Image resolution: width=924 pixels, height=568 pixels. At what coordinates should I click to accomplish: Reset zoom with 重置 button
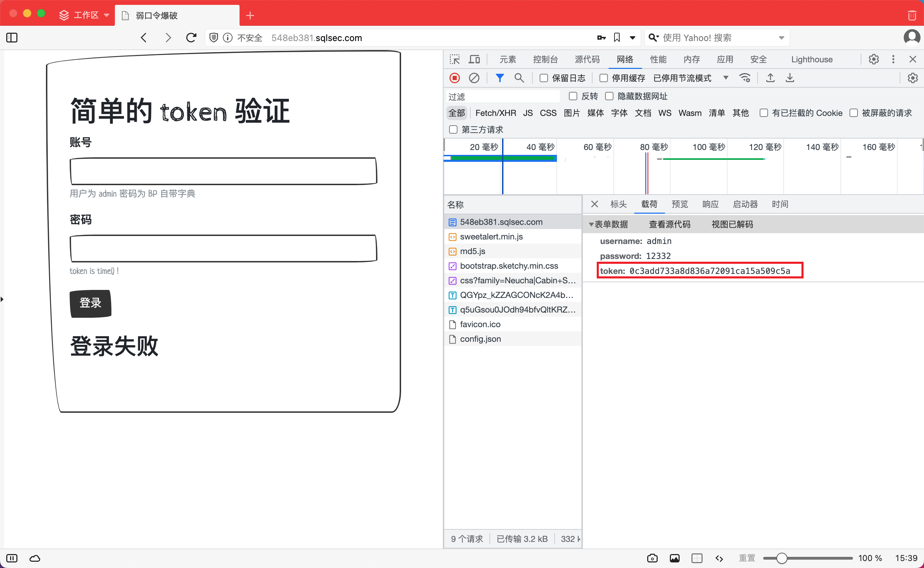click(747, 558)
